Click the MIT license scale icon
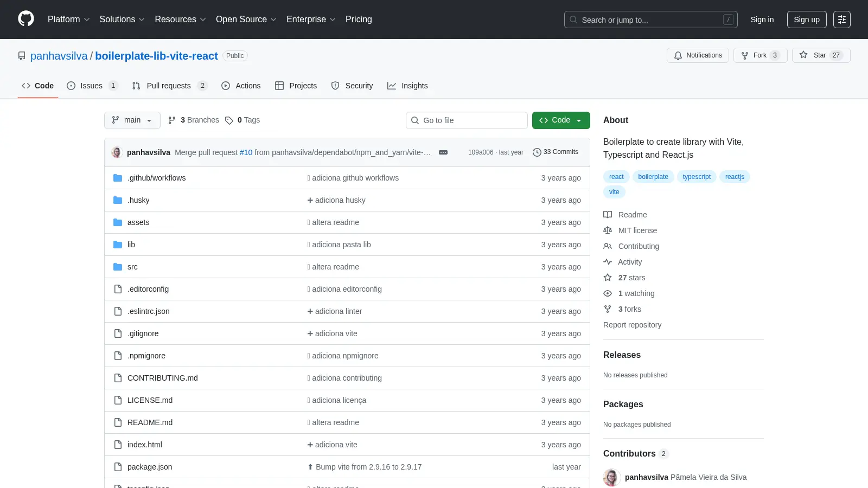The image size is (868, 488). (x=608, y=230)
